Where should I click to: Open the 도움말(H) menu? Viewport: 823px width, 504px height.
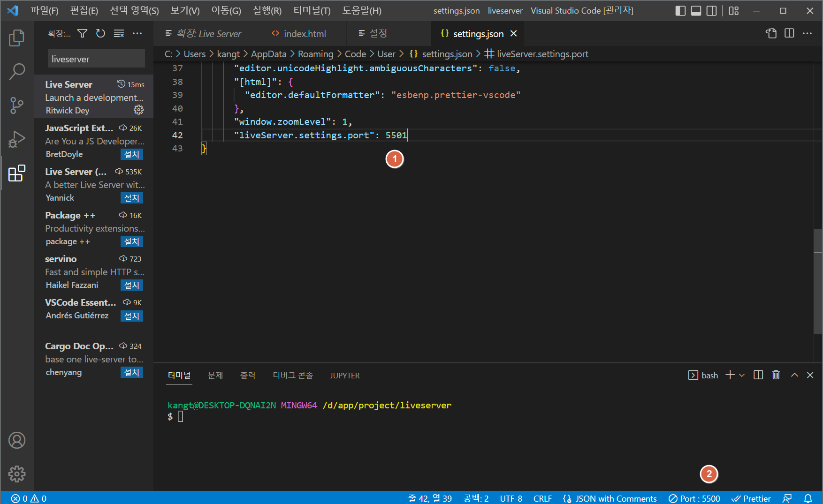pos(362,11)
